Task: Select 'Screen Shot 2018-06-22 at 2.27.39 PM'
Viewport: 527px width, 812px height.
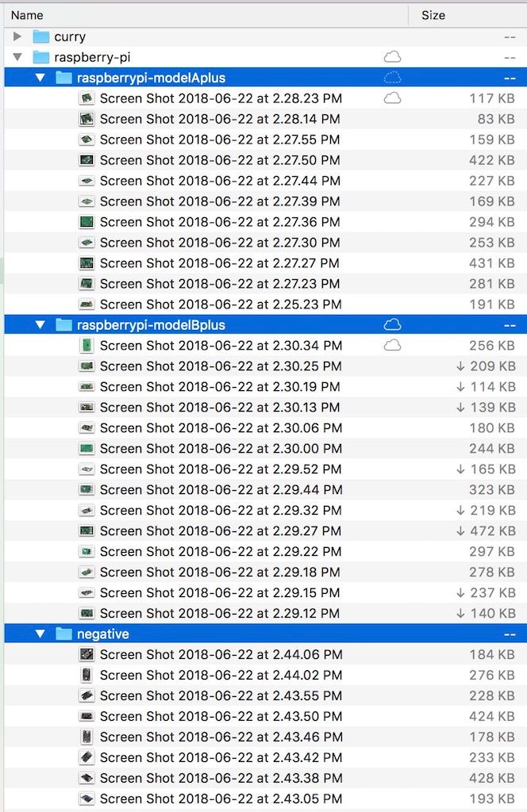Action: 220,201
